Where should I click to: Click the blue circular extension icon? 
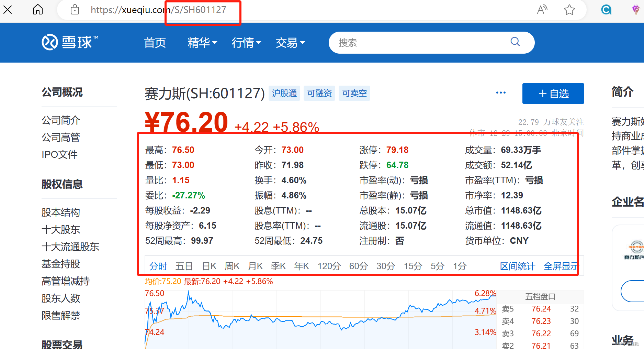606,10
